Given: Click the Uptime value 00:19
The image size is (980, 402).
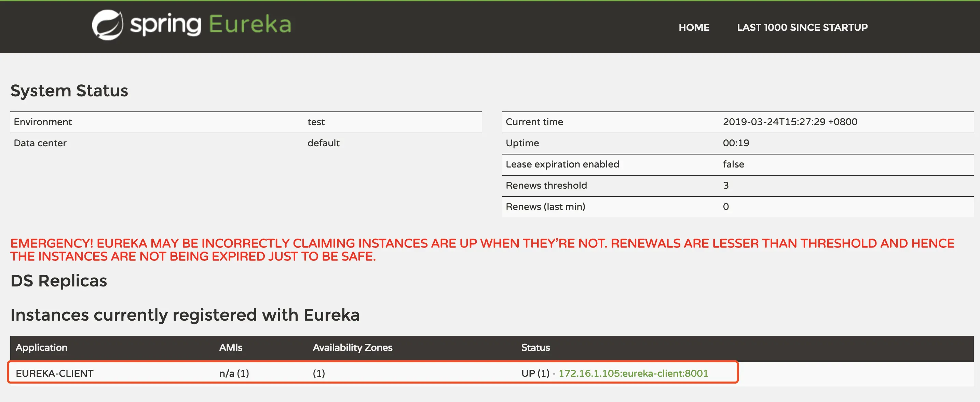Looking at the screenshot, I should tap(736, 143).
